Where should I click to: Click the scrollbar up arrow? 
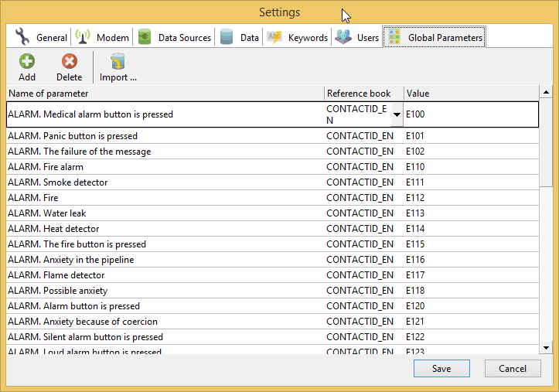[546, 92]
